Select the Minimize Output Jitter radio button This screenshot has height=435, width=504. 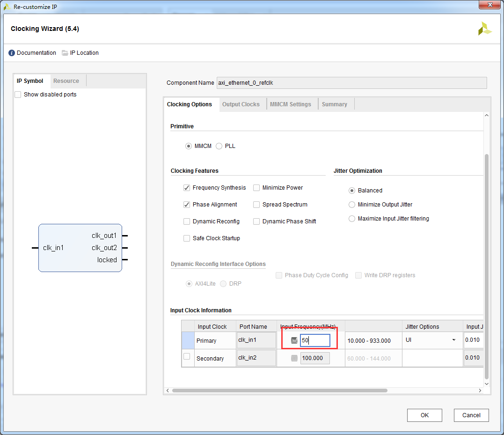pos(352,205)
